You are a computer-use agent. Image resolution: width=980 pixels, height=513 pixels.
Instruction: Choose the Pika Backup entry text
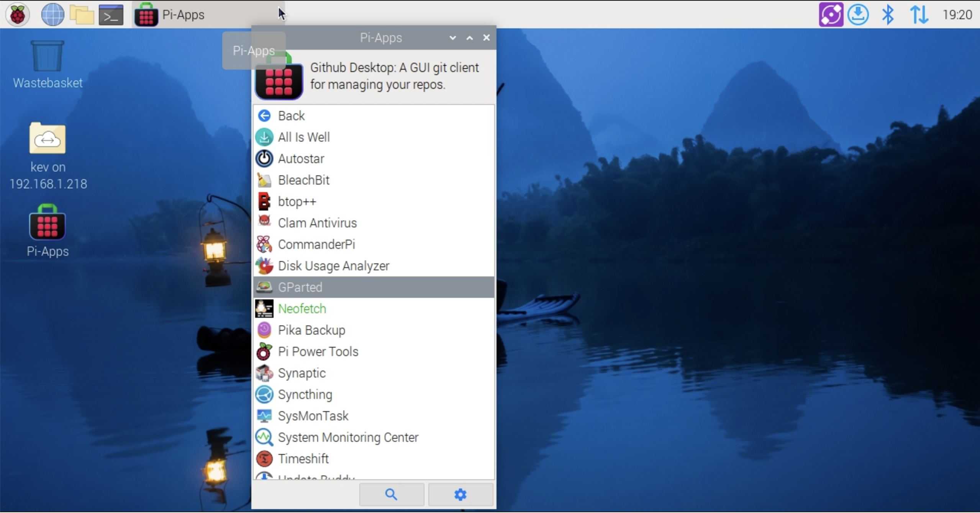tap(311, 330)
